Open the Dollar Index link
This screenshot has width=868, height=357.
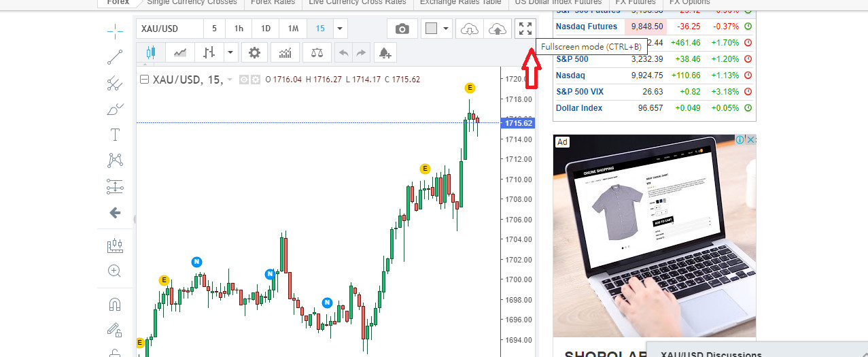click(x=579, y=108)
